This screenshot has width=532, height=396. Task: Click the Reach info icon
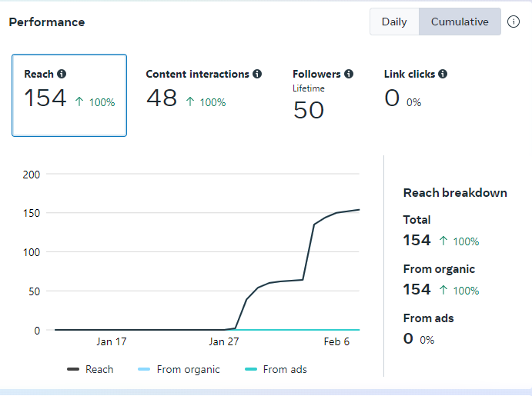point(62,75)
